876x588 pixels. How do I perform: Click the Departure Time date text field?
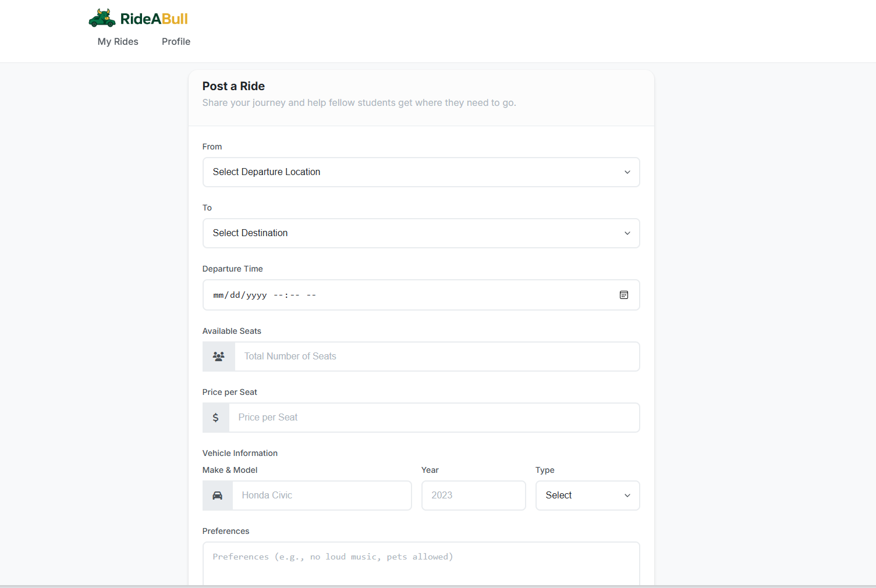click(x=421, y=295)
